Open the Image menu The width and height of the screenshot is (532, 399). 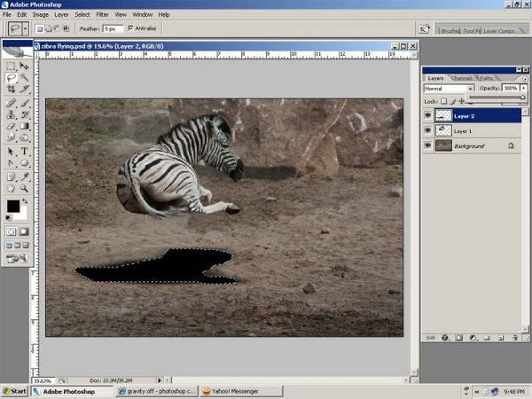[x=41, y=14]
